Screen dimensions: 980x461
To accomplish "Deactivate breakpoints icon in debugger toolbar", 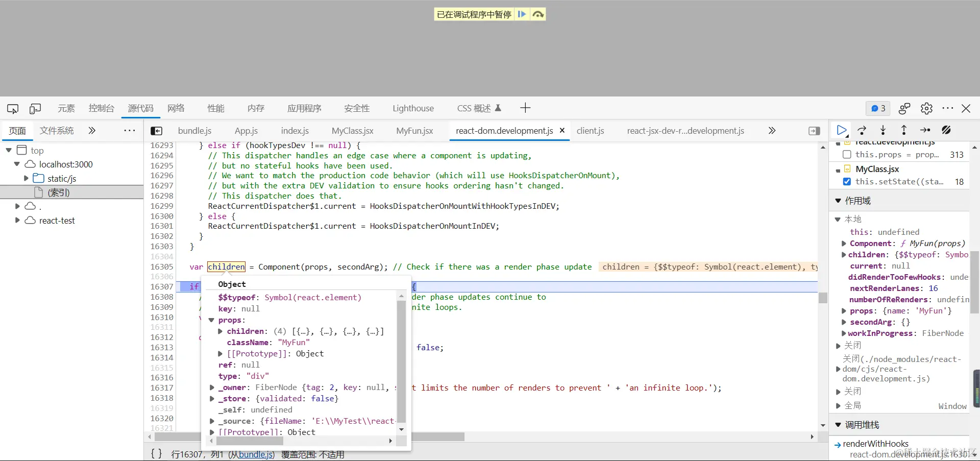I will pos(946,130).
